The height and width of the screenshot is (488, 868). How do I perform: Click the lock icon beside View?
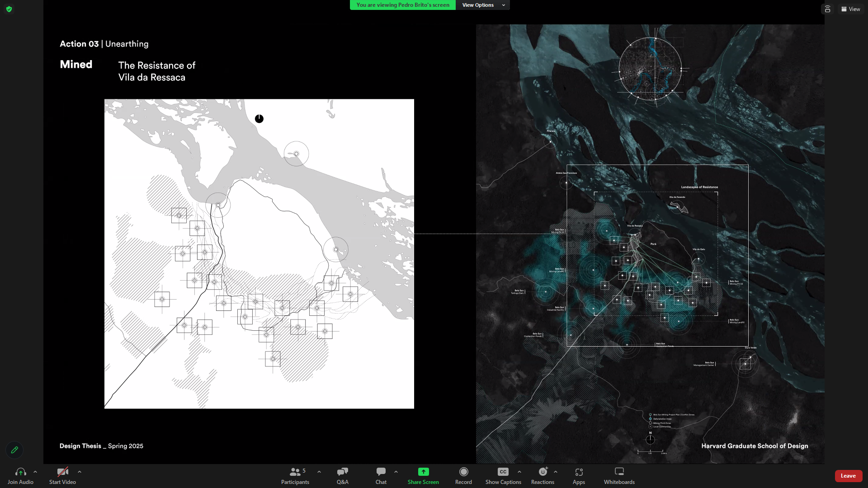tap(827, 9)
